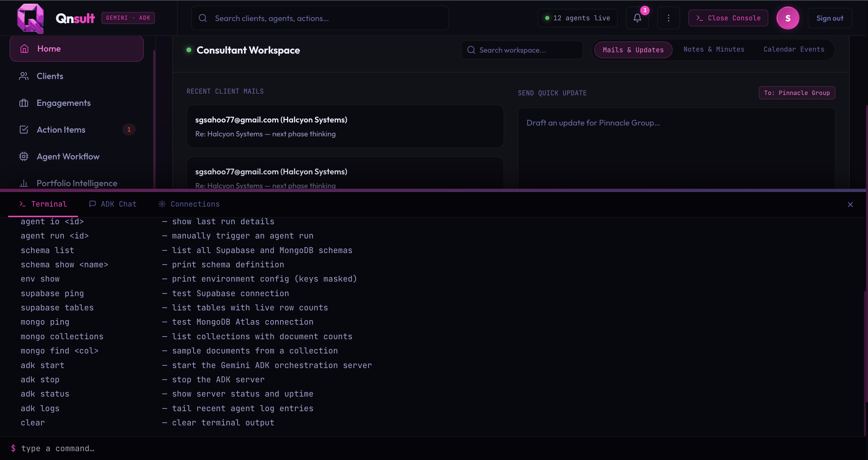The height and width of the screenshot is (460, 868).
Task: Click the workspace search magnifier icon
Action: (x=471, y=50)
